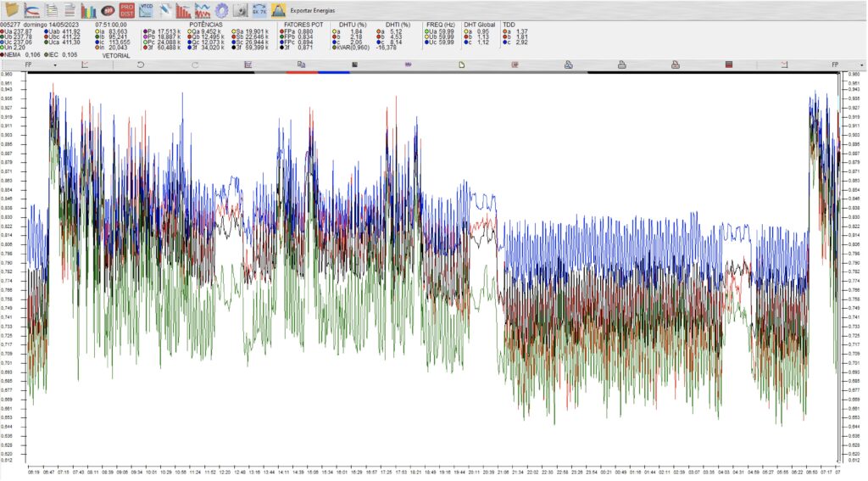Click the colored bar chart toolbar icon

click(88, 10)
